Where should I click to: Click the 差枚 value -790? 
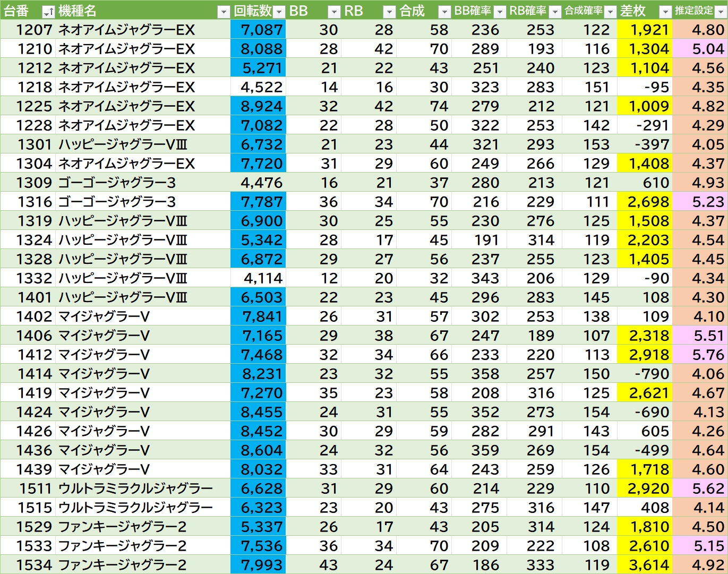click(x=645, y=374)
